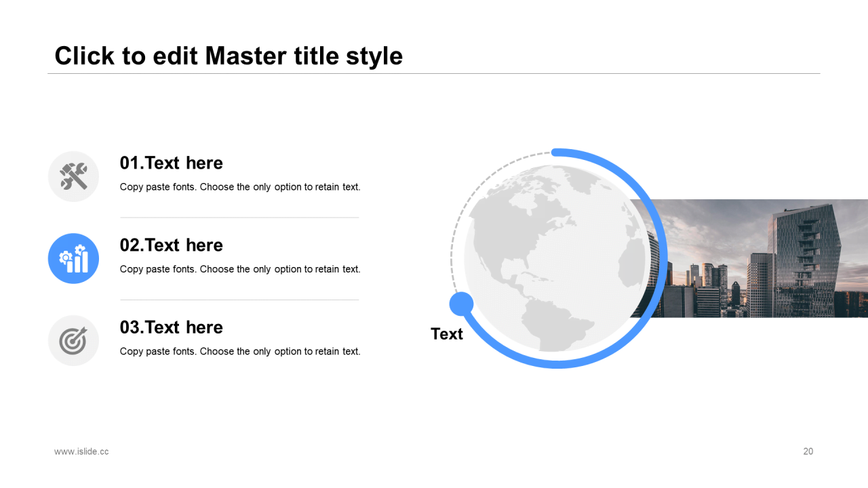Select the divider line below first item
This screenshot has height=488, width=868.
[x=239, y=218]
